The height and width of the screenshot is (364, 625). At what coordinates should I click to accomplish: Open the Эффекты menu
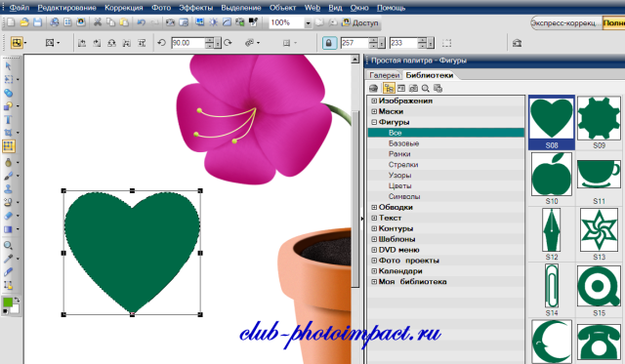coord(195,8)
